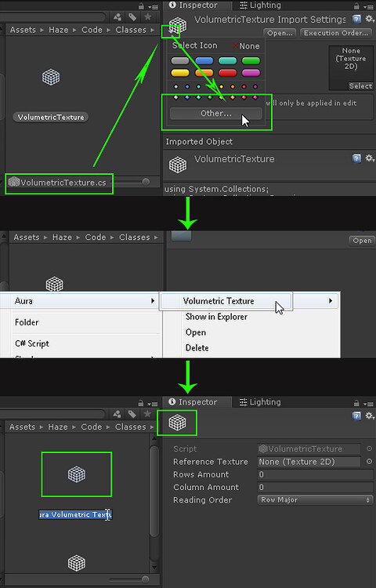Select the None option in Select Icon popup
The height and width of the screenshot is (588, 376).
246,45
